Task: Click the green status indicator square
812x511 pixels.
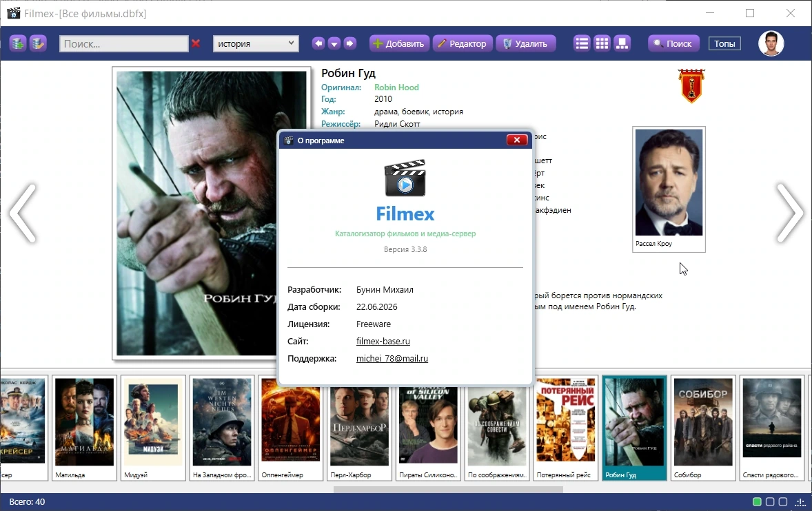Action: 757,501
